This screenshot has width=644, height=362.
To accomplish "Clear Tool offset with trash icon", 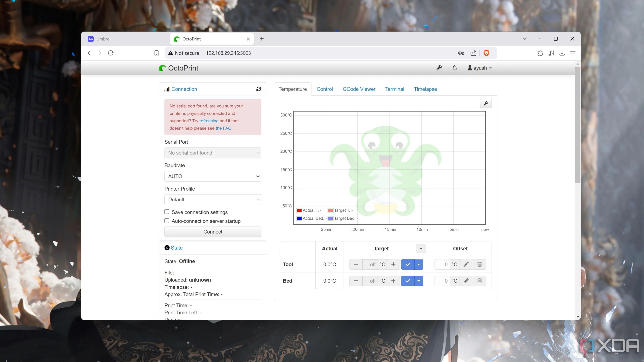I will [479, 264].
